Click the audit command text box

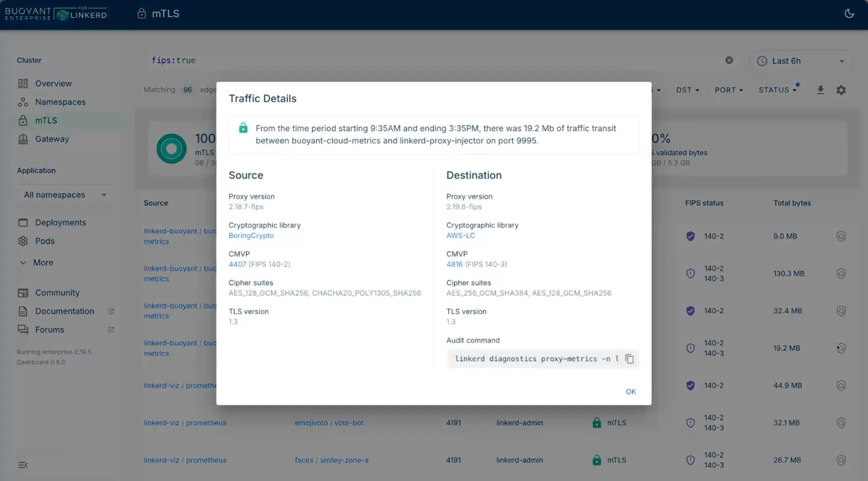(x=543, y=359)
